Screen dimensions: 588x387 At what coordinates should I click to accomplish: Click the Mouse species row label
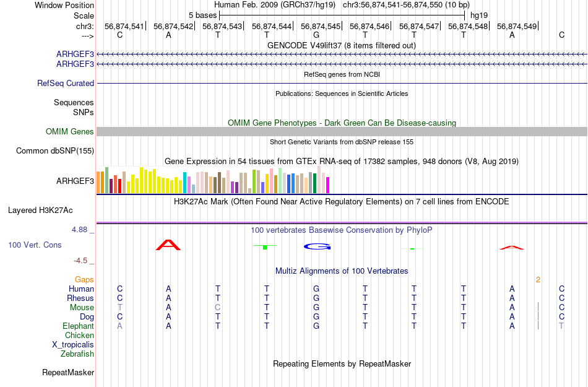(82, 308)
